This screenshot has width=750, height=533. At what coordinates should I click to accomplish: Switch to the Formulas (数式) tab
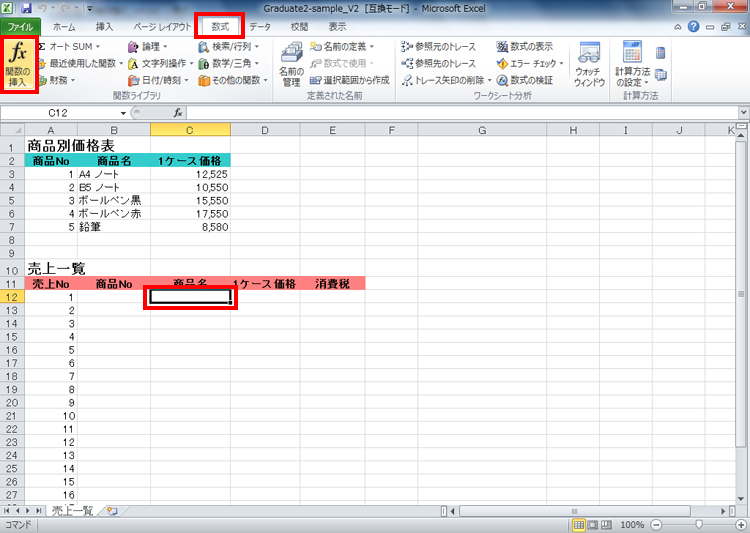pos(220,27)
